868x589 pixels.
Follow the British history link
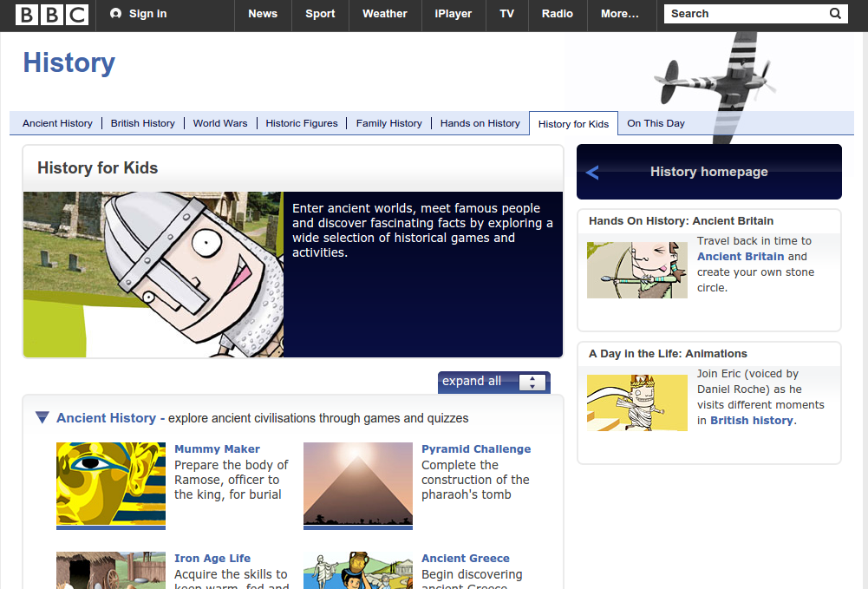coord(751,421)
